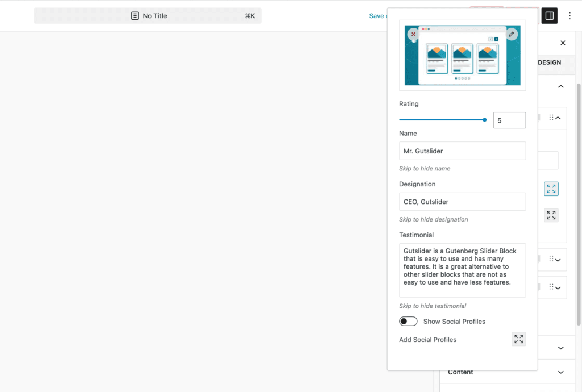Expand the second slide item chevron
Viewport: 582px width, 392px height.
point(558,260)
